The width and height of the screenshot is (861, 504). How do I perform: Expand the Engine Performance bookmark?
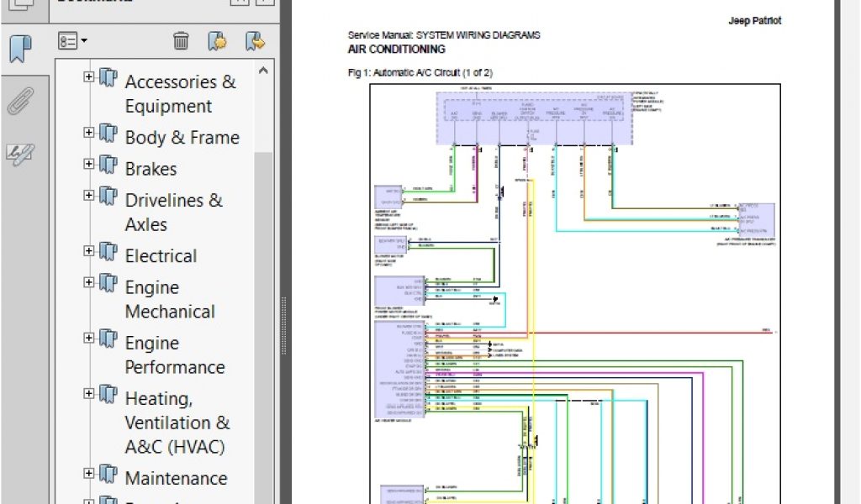coord(88,338)
